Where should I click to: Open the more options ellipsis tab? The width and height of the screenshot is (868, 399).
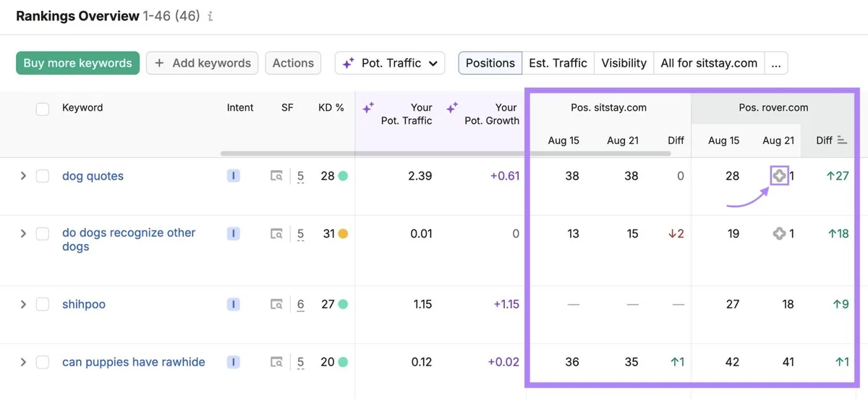tap(776, 63)
